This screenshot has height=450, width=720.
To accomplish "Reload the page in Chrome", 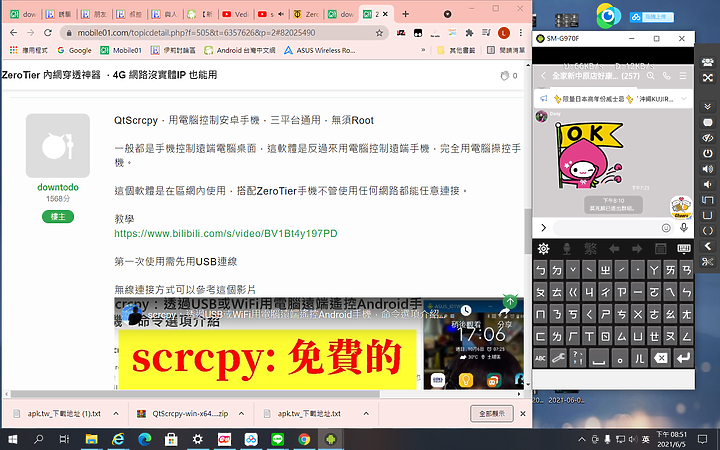I will (48, 33).
